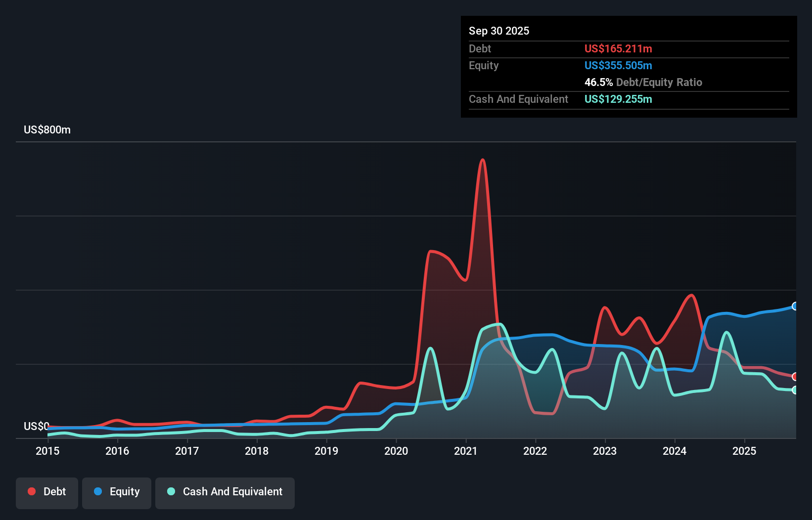Click the US$0 baseline label on the chart

36,426
